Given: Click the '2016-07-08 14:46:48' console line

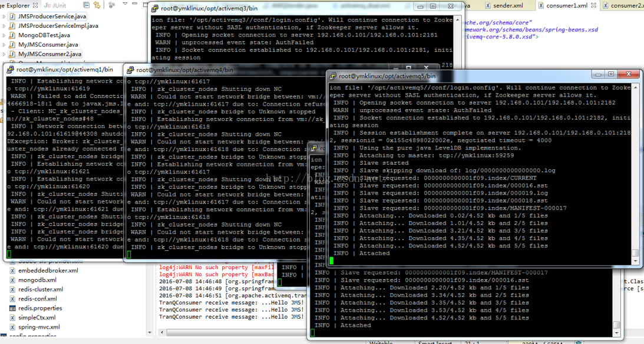Looking at the screenshot, I should point(217,282).
